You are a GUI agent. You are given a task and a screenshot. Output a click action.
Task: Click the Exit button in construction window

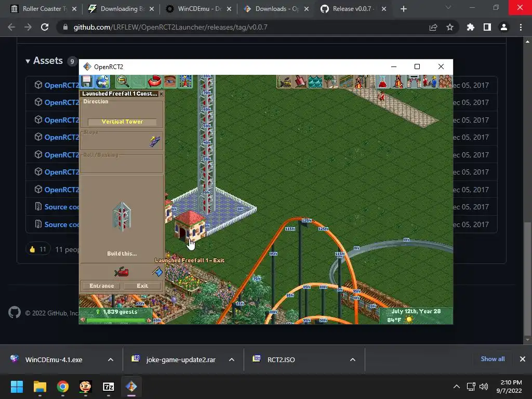coord(142,286)
